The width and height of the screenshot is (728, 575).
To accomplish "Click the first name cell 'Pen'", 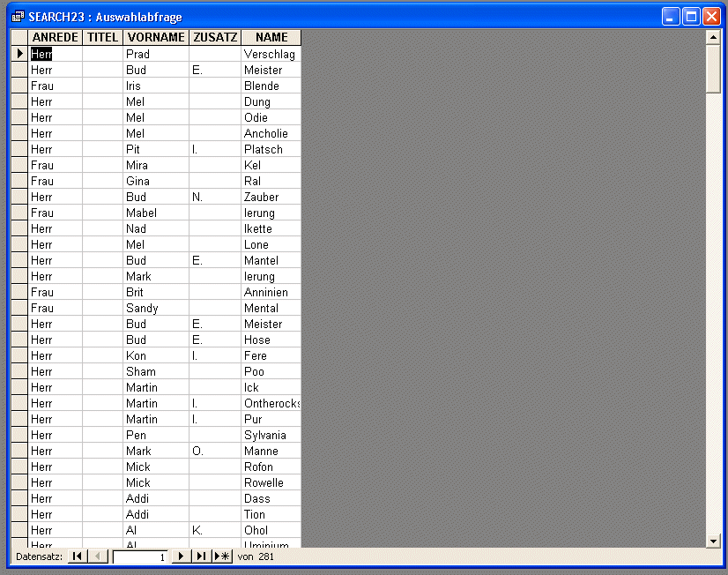I will pos(156,435).
